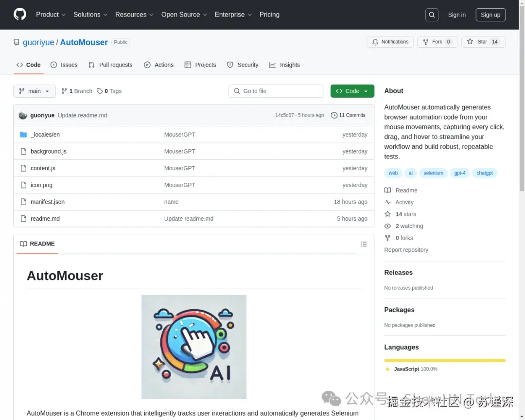
Task: Select the README tab header
Action: 37,244
